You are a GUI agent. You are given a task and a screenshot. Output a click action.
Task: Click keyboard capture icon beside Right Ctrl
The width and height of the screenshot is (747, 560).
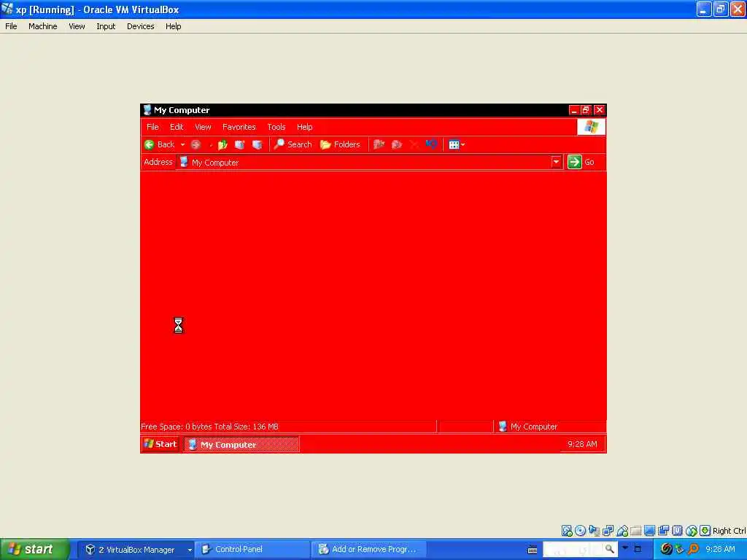[x=705, y=531]
